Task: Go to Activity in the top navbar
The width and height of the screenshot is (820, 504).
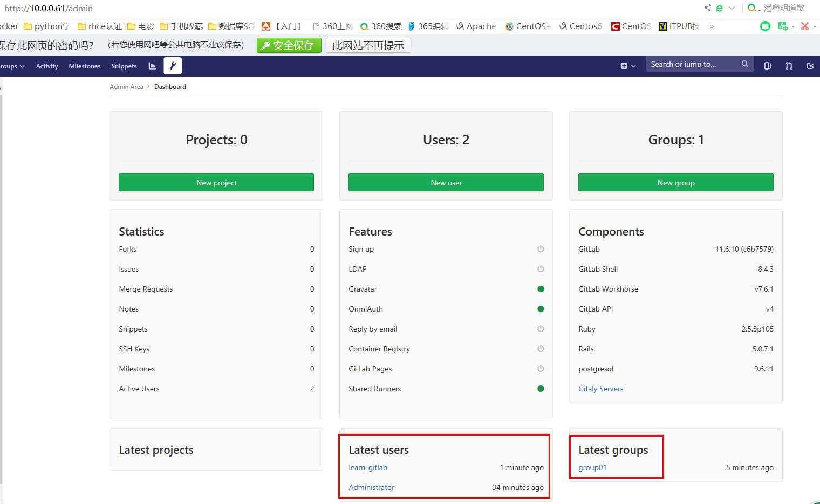Action: click(x=47, y=66)
